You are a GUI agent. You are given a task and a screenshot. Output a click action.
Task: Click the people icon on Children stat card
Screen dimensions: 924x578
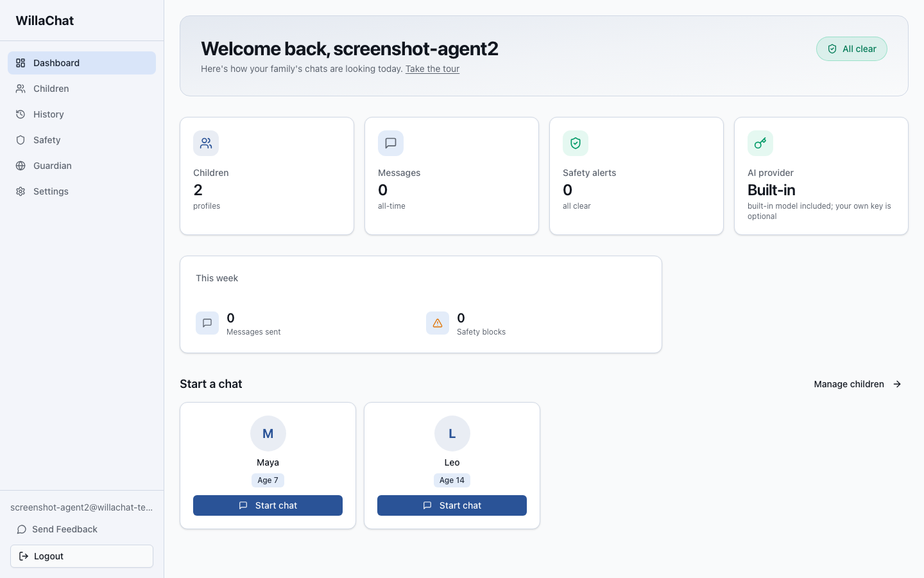(206, 143)
